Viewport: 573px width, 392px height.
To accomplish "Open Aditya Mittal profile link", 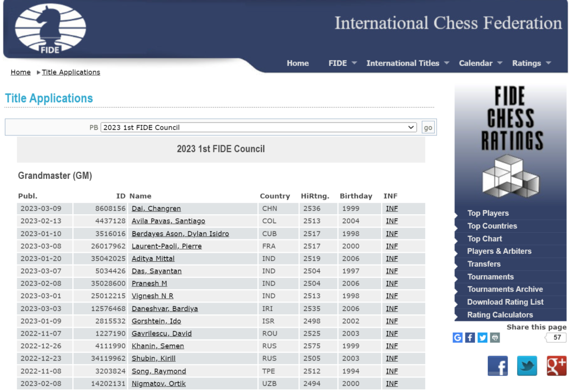I will tap(153, 259).
